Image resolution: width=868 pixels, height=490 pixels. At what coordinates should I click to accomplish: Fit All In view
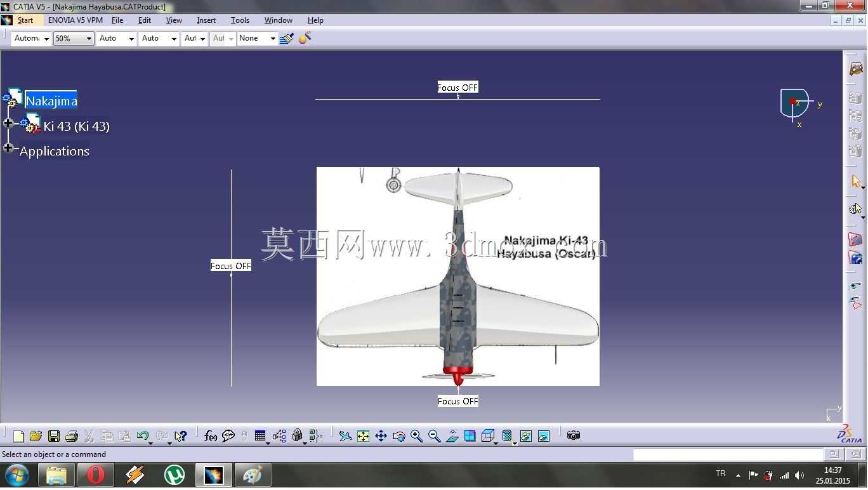[363, 436]
